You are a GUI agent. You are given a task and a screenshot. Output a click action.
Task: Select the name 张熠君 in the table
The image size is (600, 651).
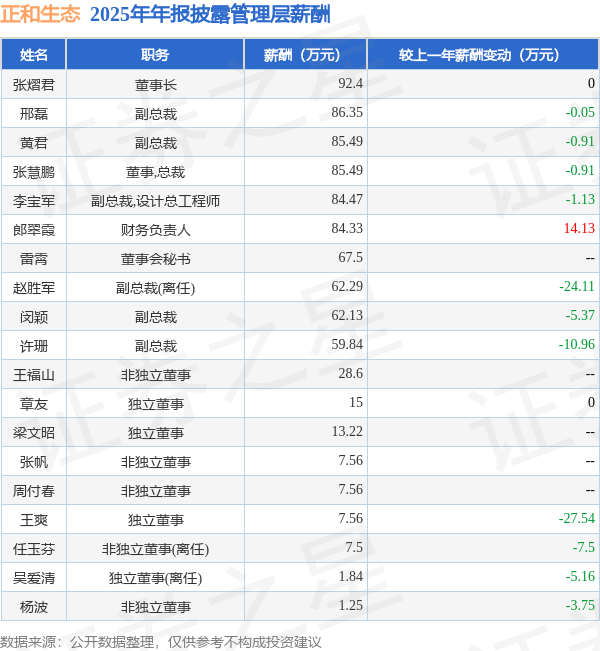coord(34,85)
